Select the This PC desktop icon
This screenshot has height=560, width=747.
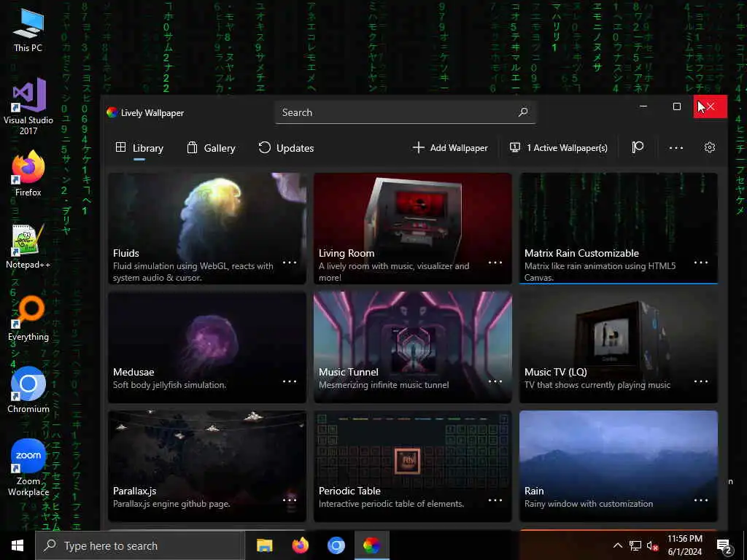[x=28, y=31]
